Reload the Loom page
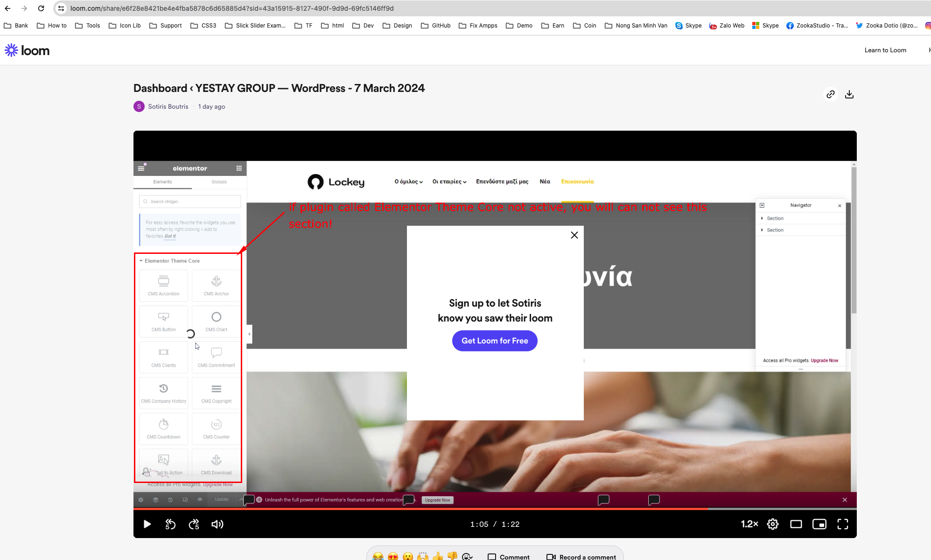931x560 pixels. coord(41,8)
